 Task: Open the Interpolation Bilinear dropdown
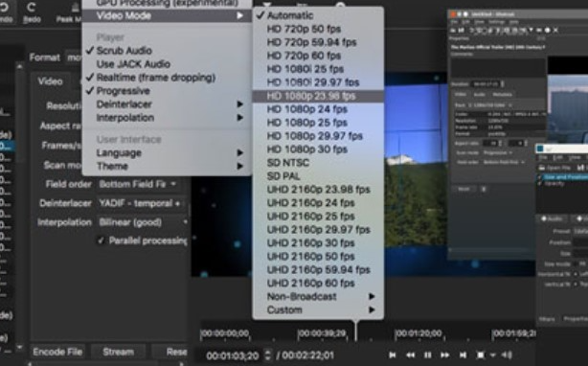143,222
